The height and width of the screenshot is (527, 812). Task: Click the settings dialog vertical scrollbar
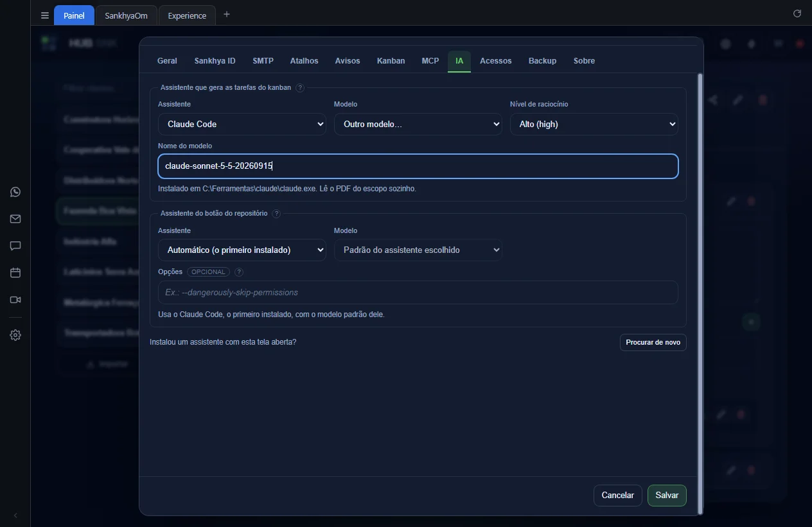[x=700, y=293]
